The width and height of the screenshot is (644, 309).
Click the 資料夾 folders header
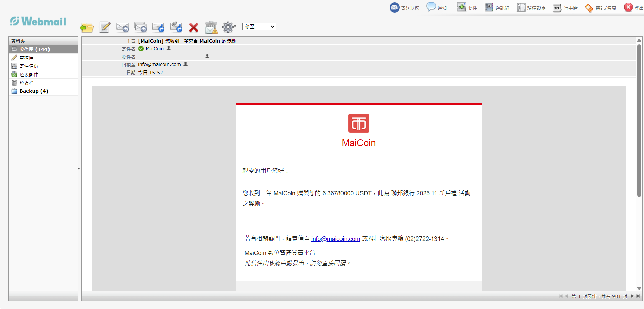coord(43,41)
